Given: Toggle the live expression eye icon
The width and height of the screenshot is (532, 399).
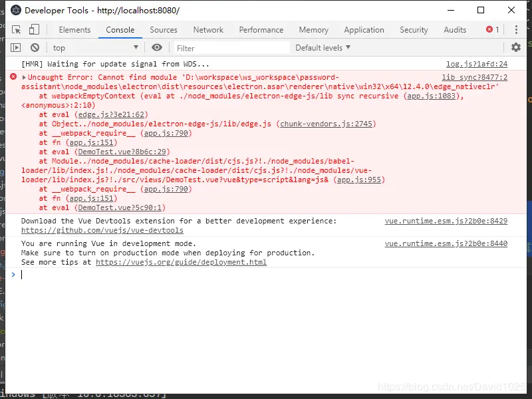Looking at the screenshot, I should (157, 47).
